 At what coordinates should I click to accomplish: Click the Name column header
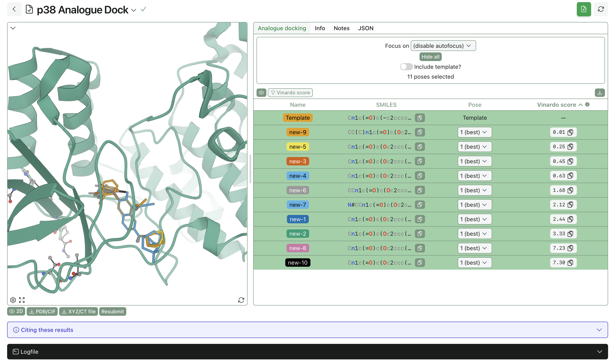pos(298,105)
